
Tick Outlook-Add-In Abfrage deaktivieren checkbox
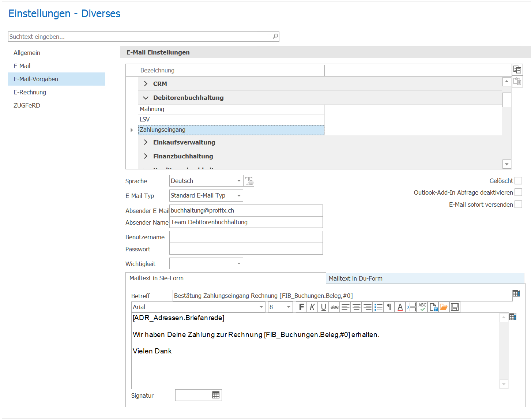[x=518, y=192]
